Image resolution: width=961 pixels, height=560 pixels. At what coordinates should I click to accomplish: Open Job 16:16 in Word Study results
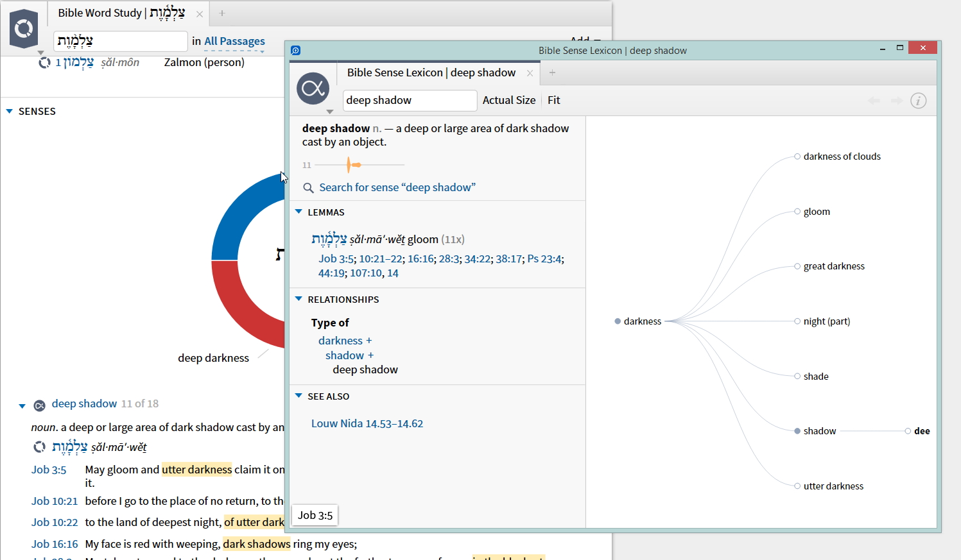[x=55, y=544]
